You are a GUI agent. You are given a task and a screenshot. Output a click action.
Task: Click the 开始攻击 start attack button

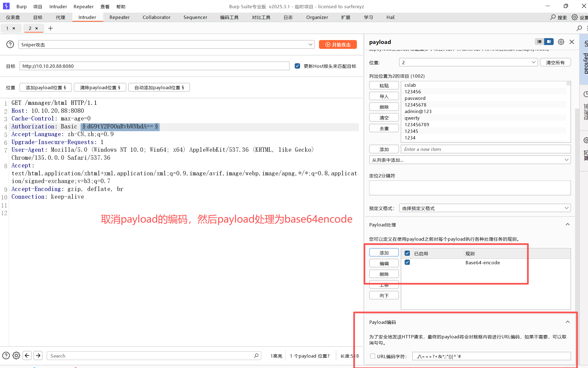tap(338, 44)
